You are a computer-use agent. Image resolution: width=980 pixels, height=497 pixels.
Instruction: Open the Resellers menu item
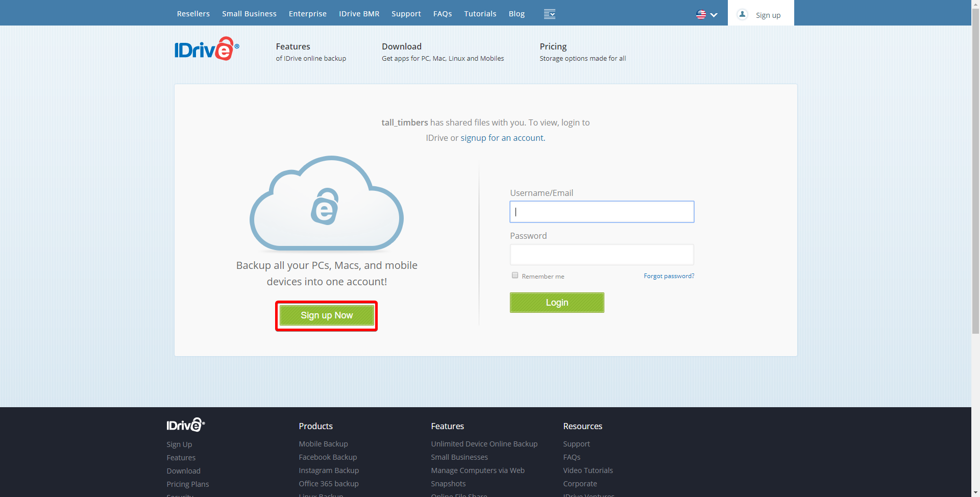(193, 14)
